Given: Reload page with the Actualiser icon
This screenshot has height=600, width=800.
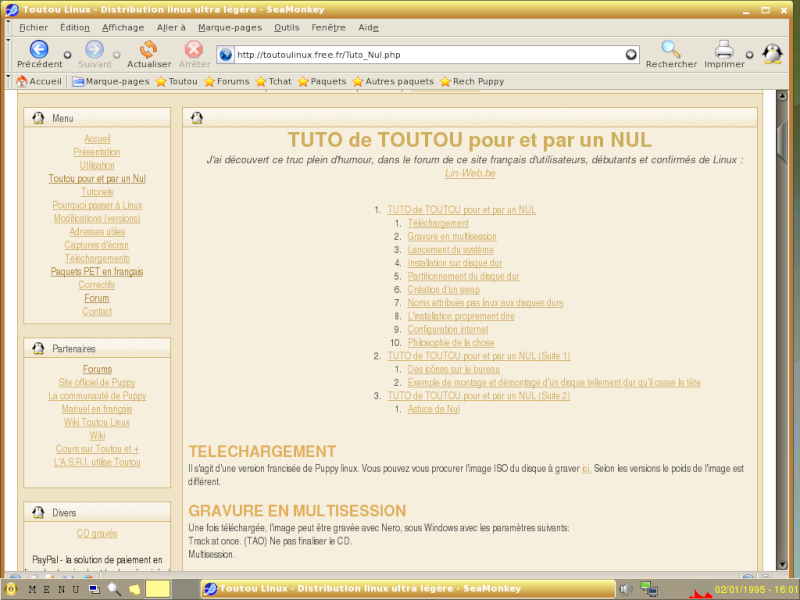Looking at the screenshot, I should coord(148,49).
